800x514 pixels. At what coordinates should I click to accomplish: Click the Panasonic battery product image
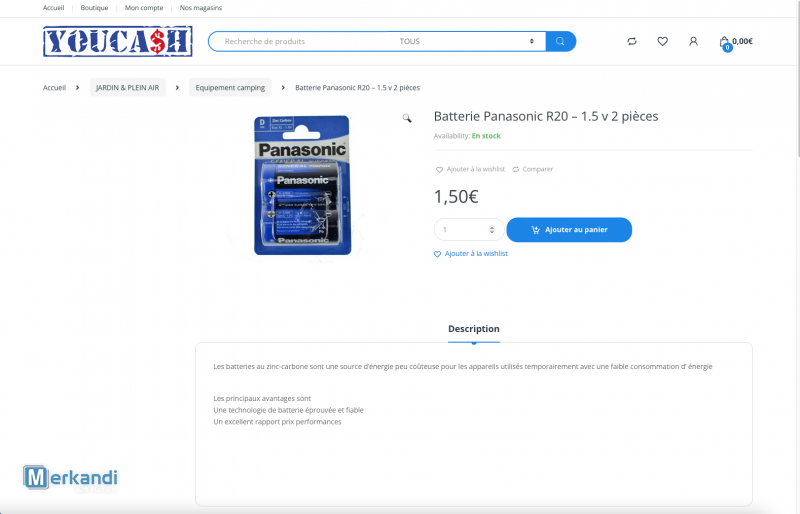point(303,185)
